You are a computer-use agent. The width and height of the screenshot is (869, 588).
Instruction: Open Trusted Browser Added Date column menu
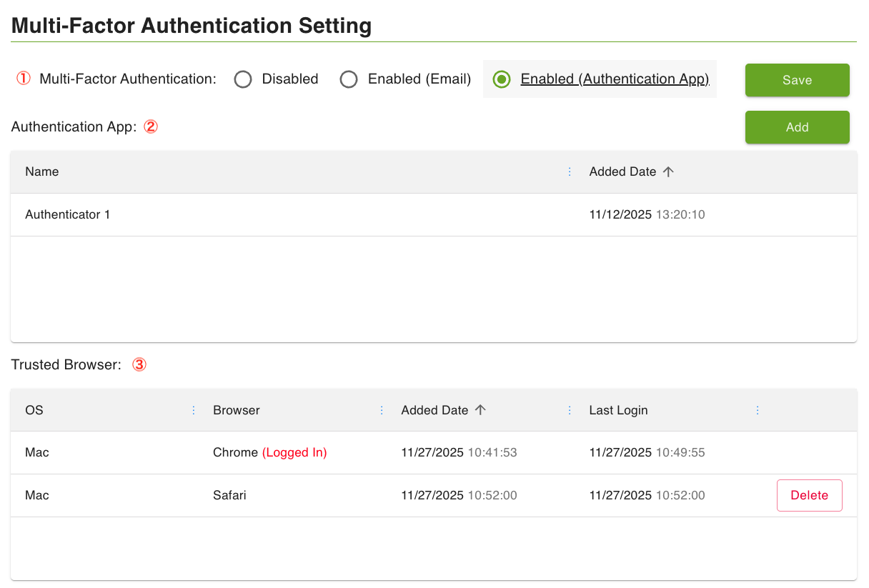[x=570, y=410]
